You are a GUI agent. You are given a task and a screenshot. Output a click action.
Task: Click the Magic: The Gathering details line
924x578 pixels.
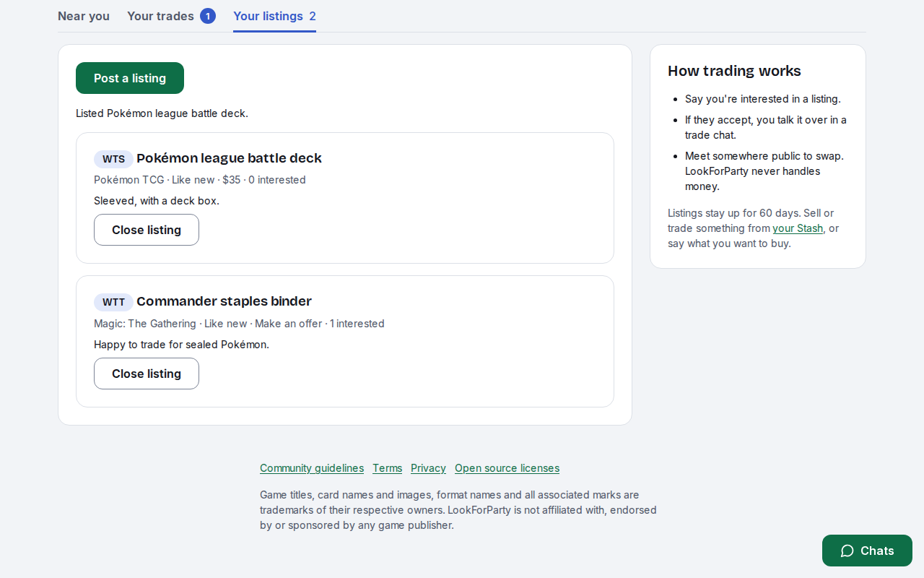[239, 324]
